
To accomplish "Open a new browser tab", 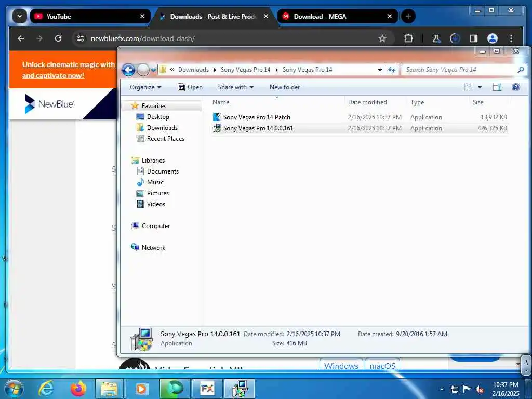I will [x=408, y=16].
